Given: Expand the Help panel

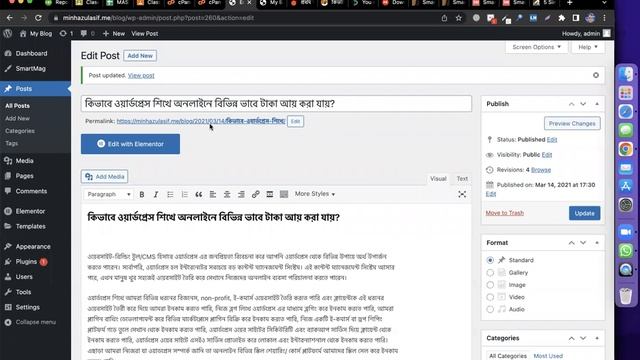Looking at the screenshot, I should (x=588, y=47).
